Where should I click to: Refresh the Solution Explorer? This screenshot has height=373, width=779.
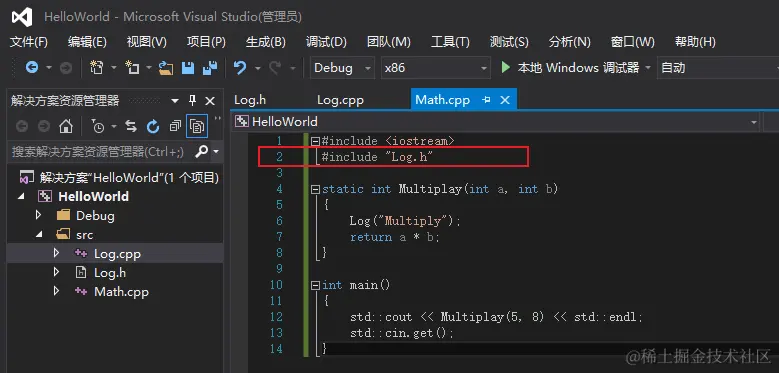153,127
